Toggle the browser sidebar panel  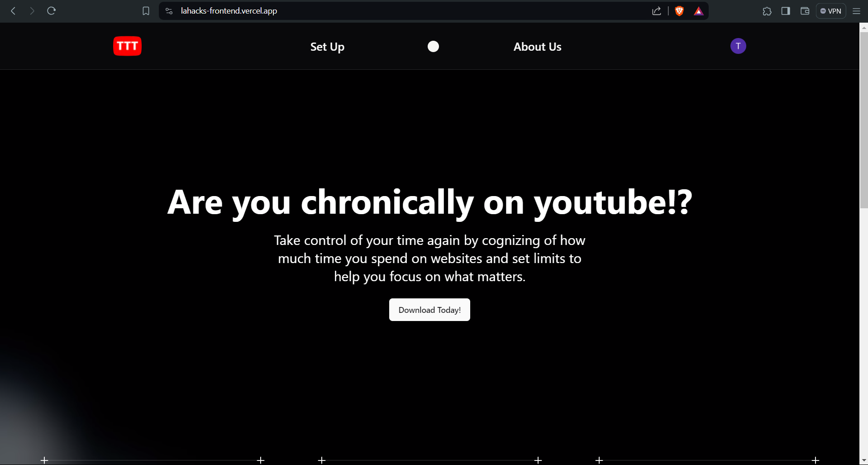[786, 11]
